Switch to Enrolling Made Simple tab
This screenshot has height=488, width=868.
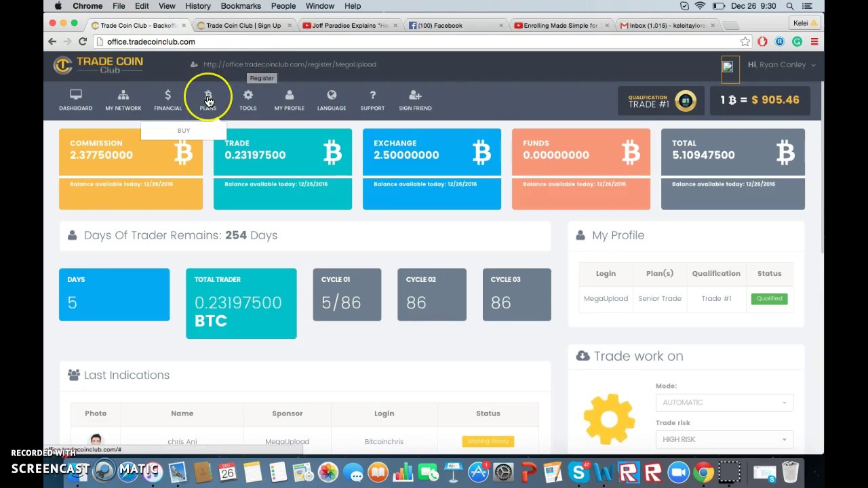(560, 26)
